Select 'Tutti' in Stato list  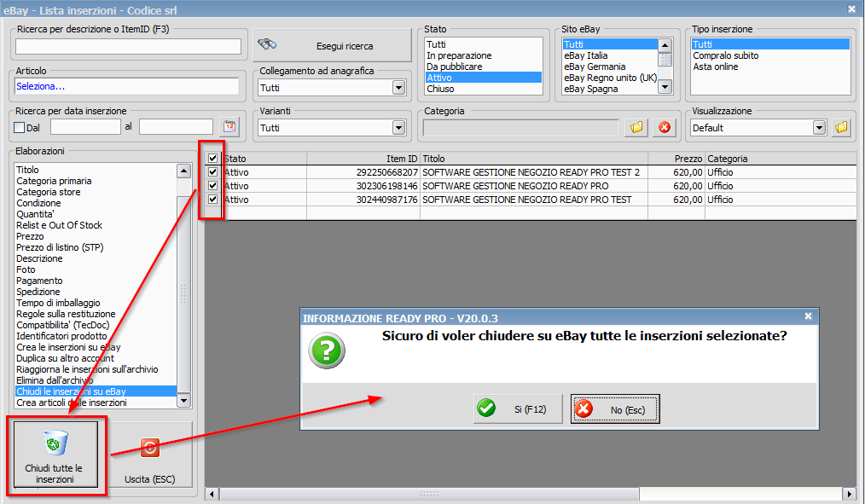(483, 44)
